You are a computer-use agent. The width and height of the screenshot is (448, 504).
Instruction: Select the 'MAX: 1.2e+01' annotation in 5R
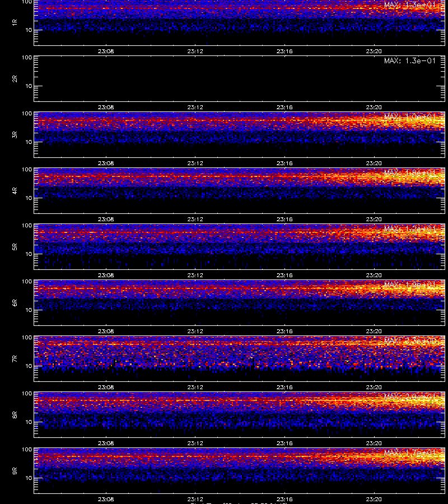410,228
